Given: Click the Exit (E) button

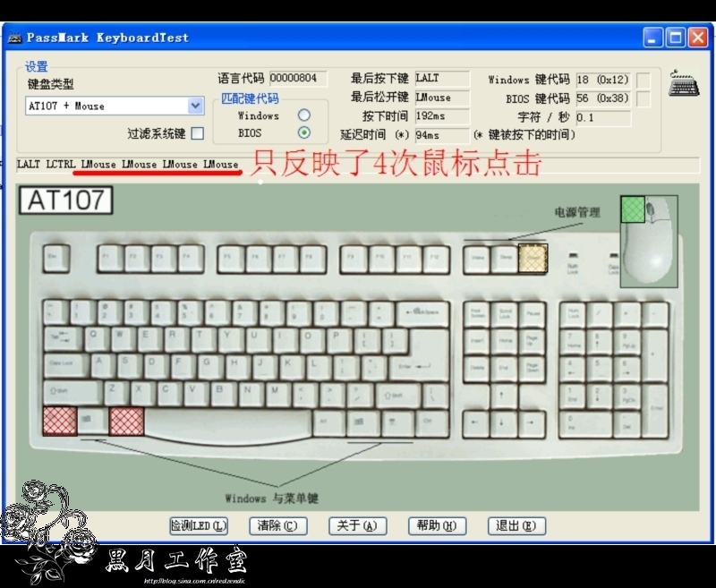Looking at the screenshot, I should point(516,526).
